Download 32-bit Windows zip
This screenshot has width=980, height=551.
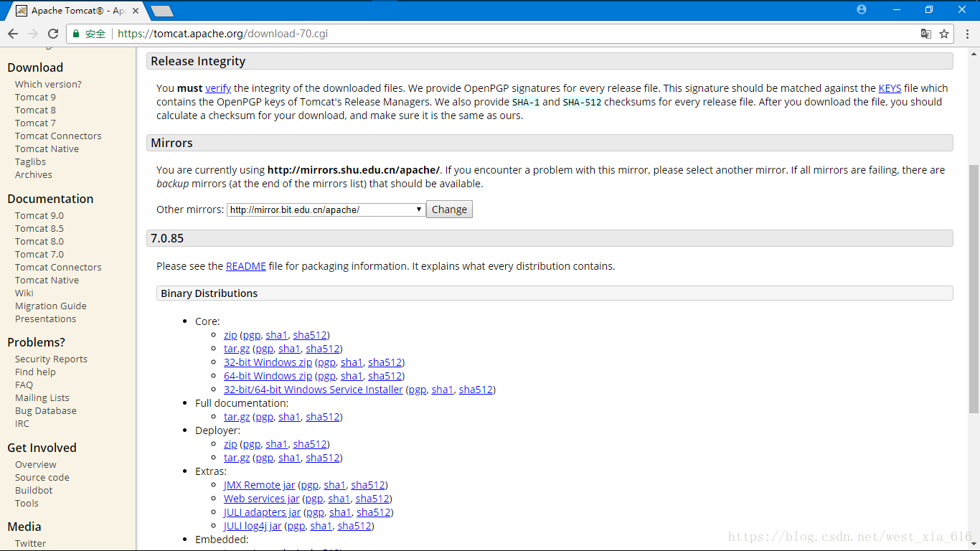pyautogui.click(x=268, y=362)
